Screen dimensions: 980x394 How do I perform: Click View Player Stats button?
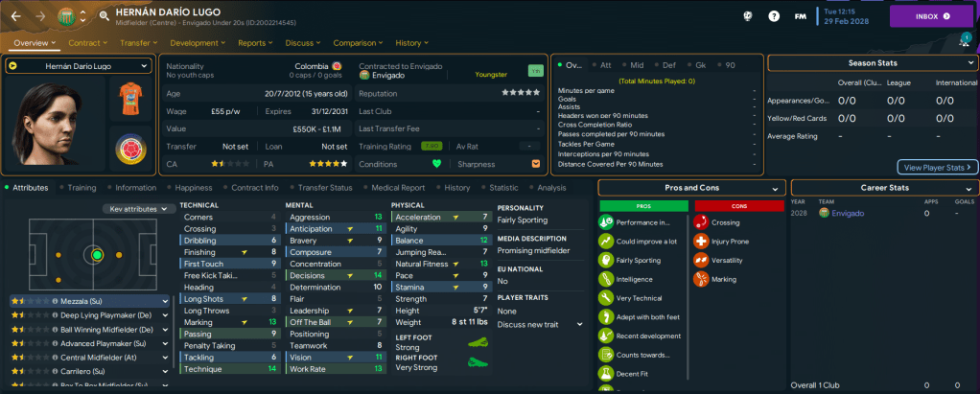937,167
